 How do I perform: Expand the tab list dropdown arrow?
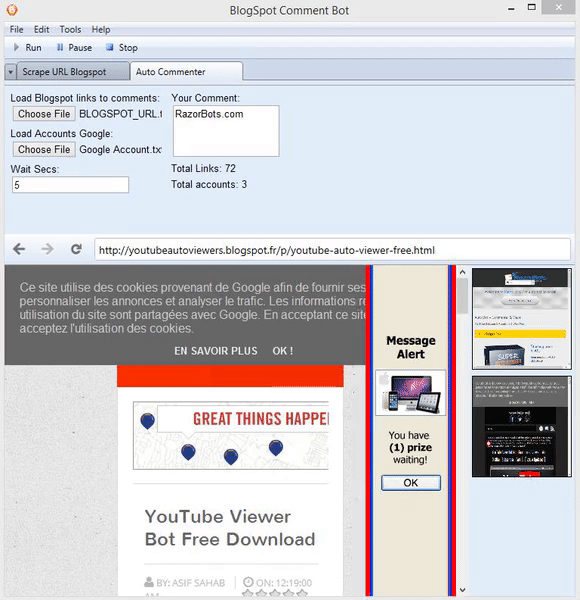tap(10, 72)
